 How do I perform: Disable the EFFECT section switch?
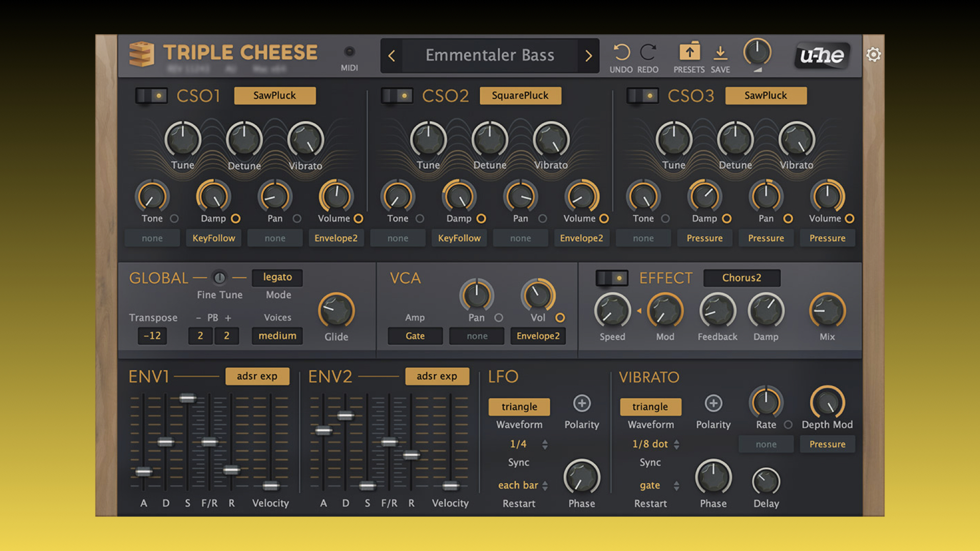pos(611,278)
